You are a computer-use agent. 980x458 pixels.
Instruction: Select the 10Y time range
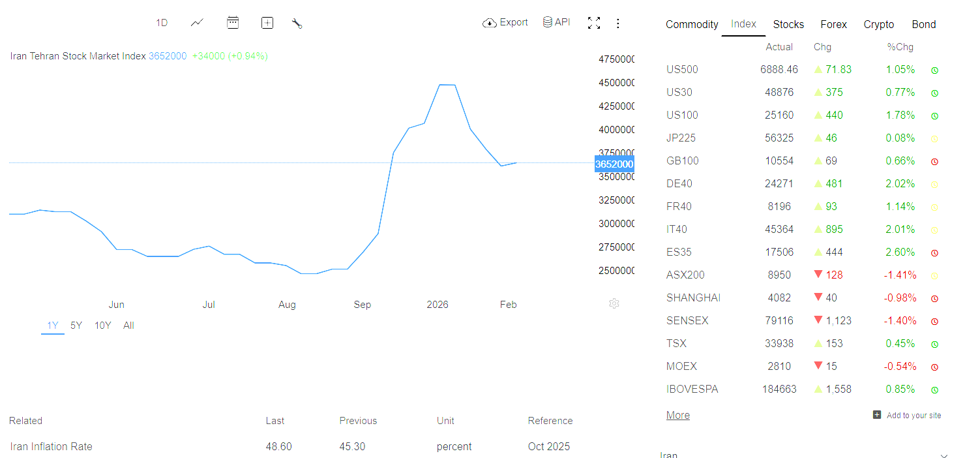point(103,326)
